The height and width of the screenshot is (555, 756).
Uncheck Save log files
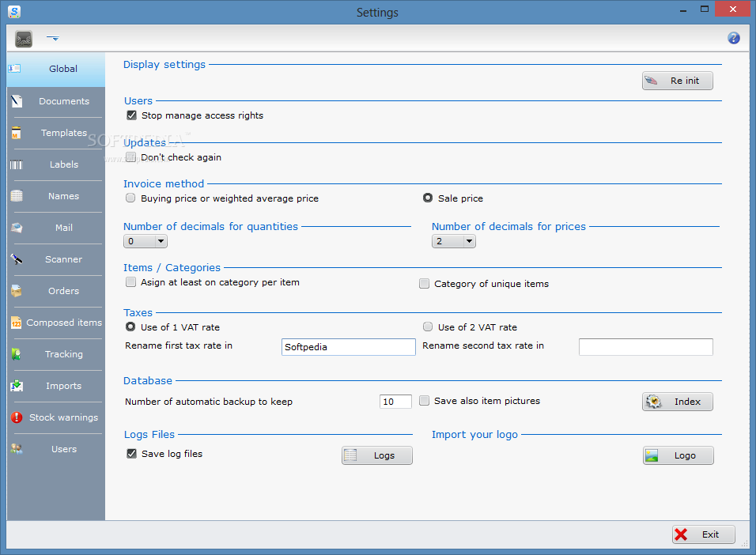(131, 454)
